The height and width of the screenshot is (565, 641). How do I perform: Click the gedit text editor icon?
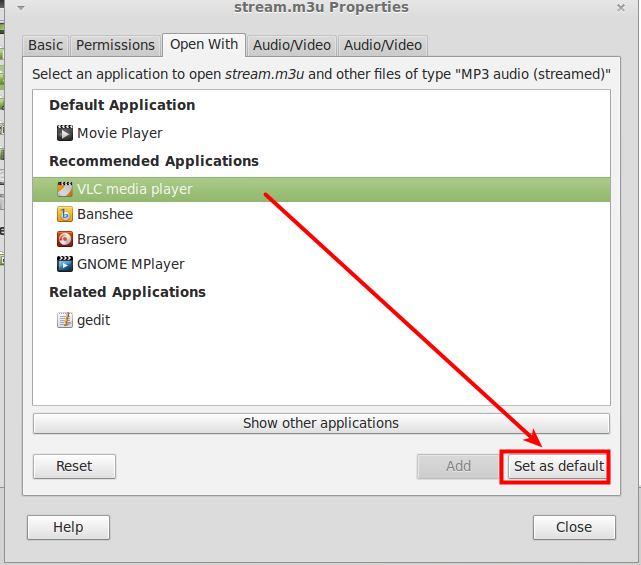coord(65,320)
